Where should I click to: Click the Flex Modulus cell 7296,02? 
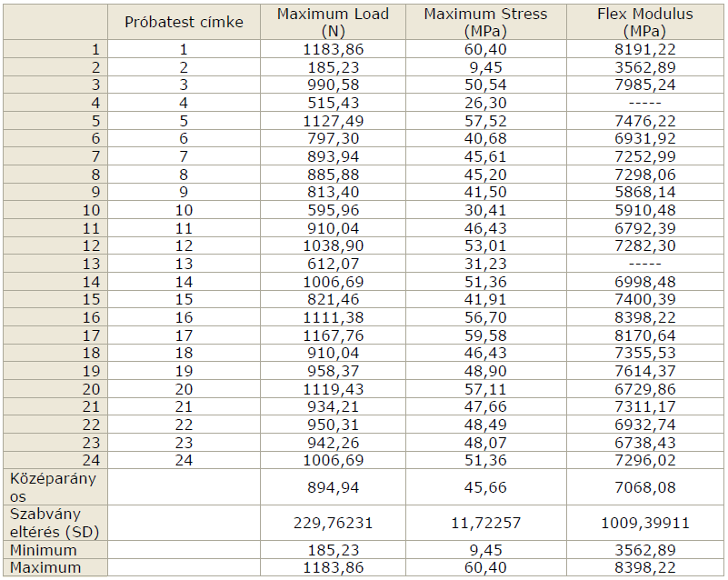(x=645, y=460)
